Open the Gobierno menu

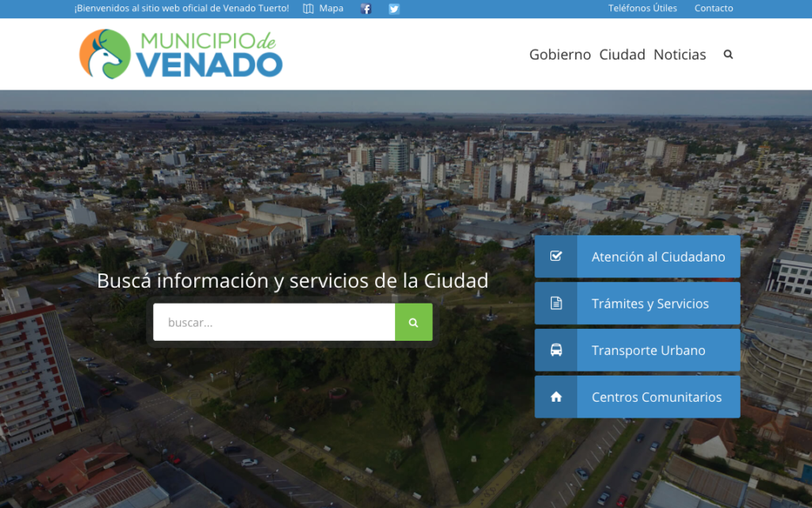(x=560, y=55)
